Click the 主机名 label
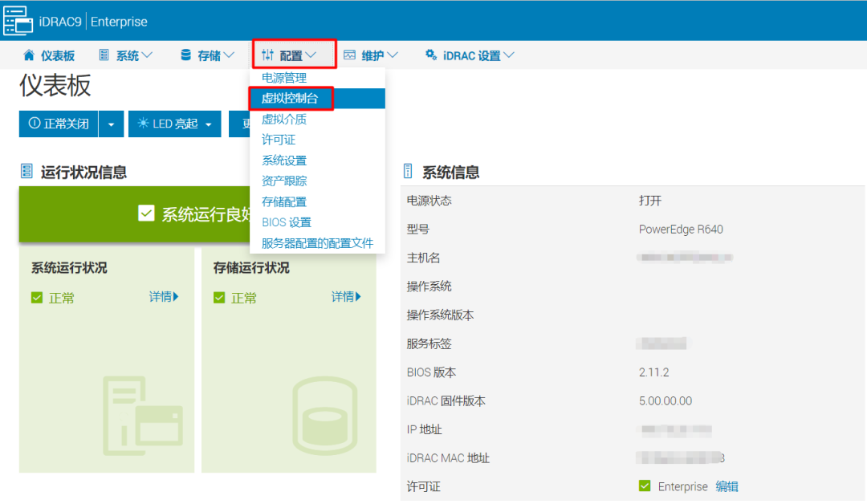 424,258
